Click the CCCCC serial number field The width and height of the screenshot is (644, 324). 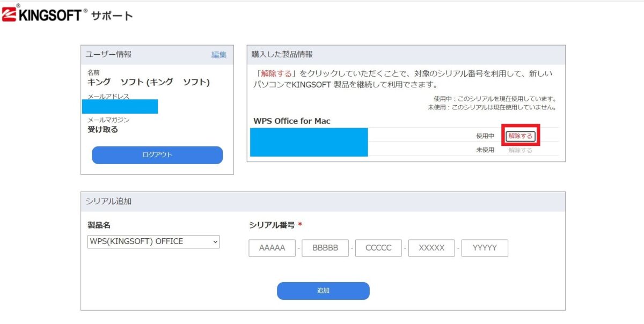378,247
